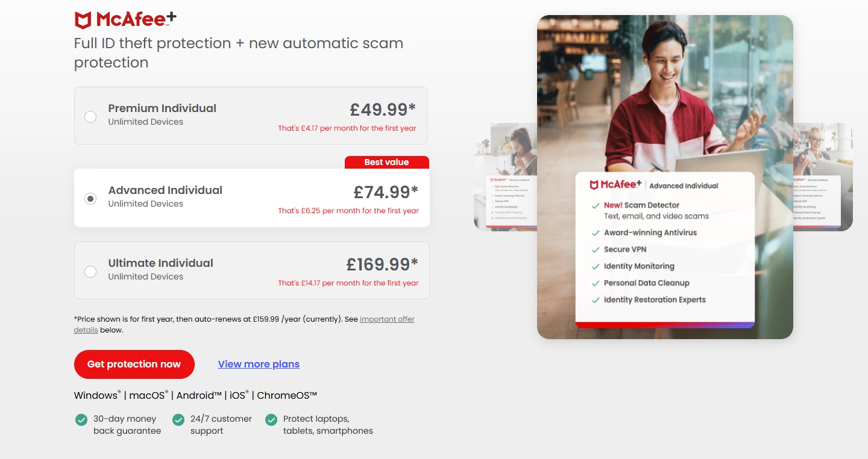Screen dimensions: 868x459
Task: Click the McAfee+ logo at top
Action: (125, 19)
